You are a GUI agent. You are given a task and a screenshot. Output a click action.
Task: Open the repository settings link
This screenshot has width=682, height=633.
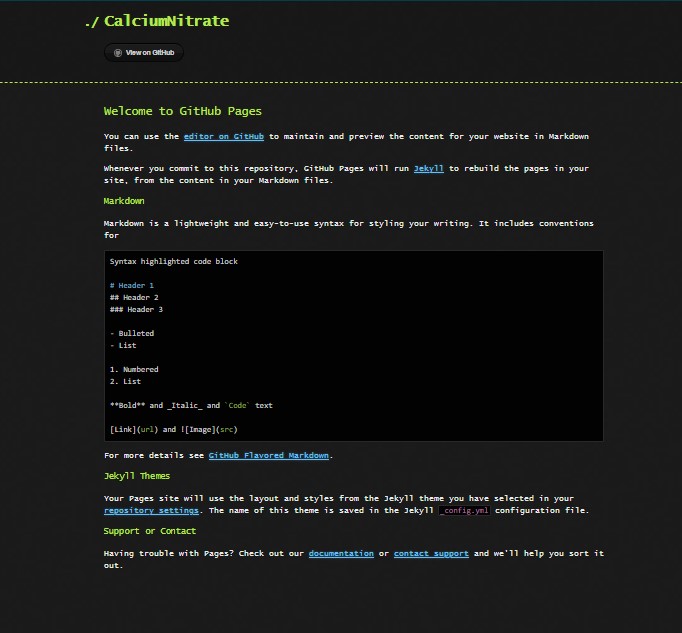click(x=151, y=510)
